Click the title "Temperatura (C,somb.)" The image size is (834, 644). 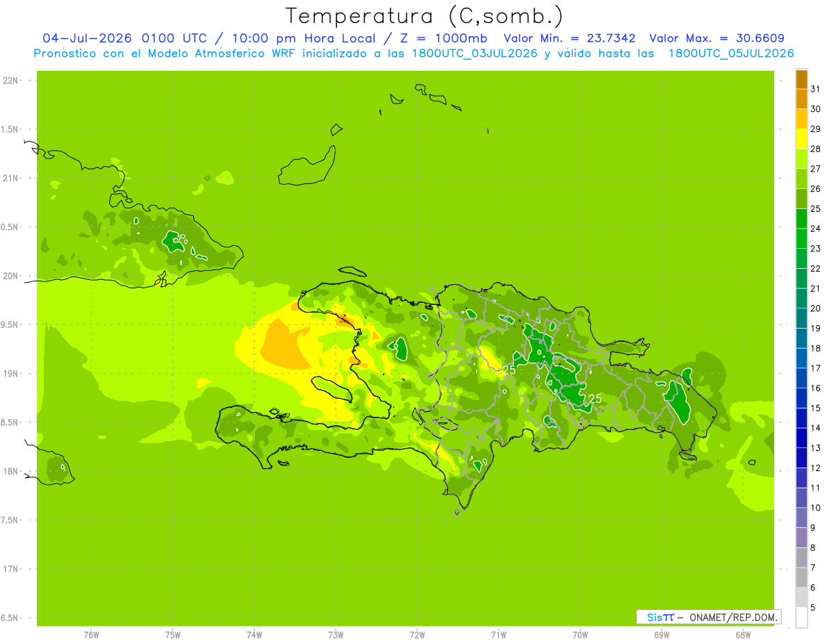(425, 16)
